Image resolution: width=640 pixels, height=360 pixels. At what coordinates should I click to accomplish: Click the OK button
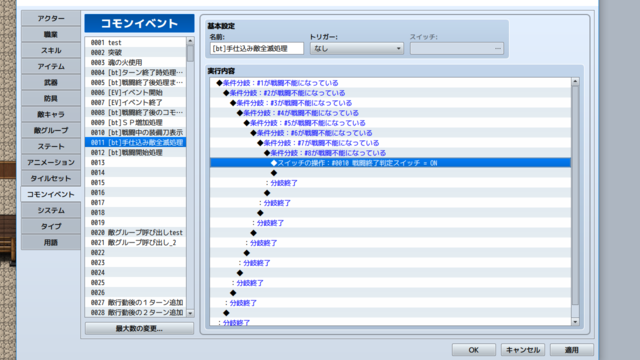(473, 350)
